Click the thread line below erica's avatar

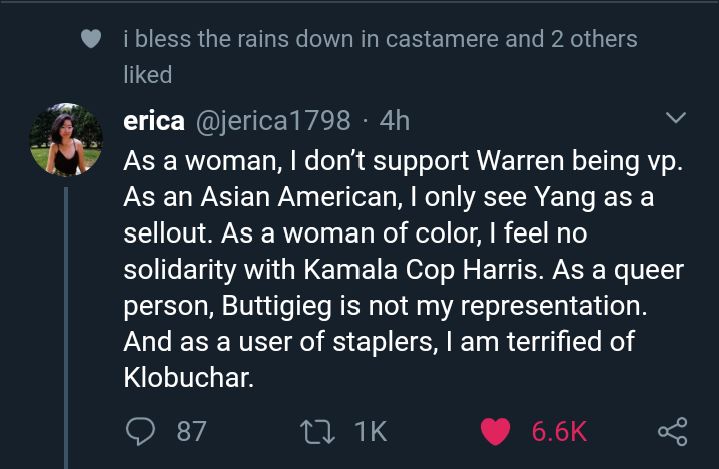point(66,320)
